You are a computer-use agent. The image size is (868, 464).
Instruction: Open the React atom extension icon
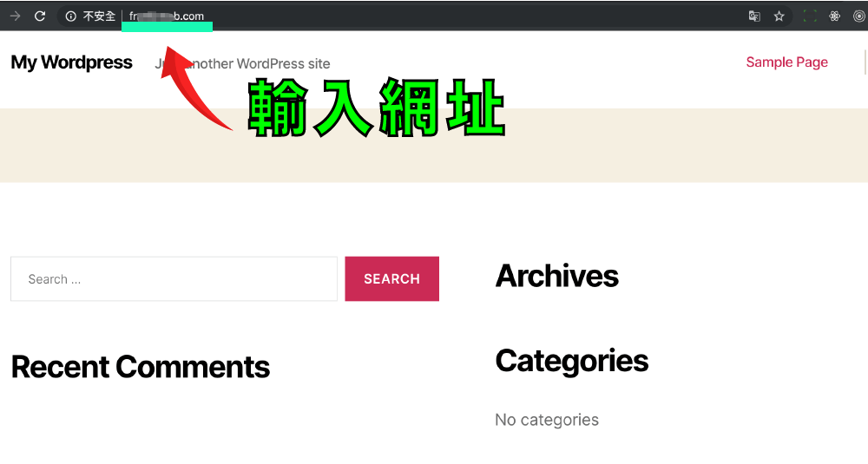(x=835, y=16)
